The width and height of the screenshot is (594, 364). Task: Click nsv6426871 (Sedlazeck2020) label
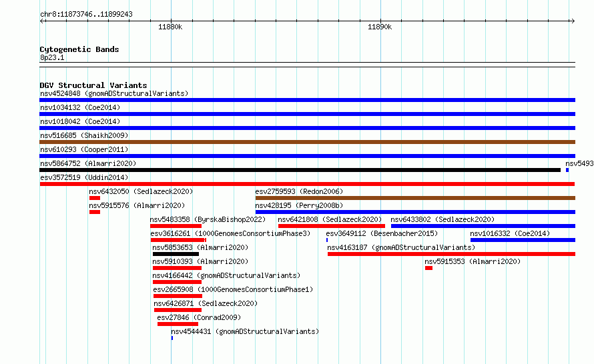(x=206, y=303)
